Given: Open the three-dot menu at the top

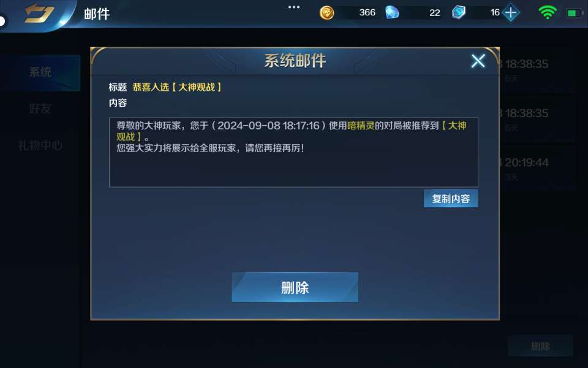Looking at the screenshot, I should coord(293,7).
